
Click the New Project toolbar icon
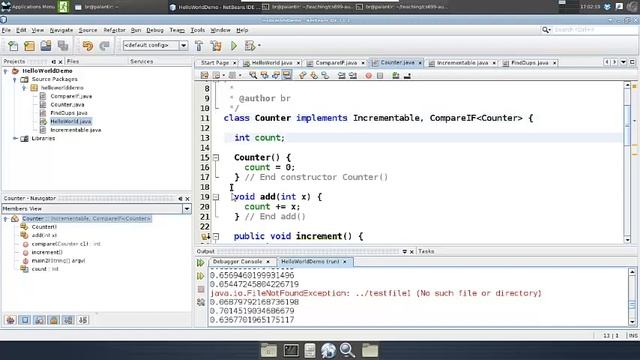coord(29,46)
